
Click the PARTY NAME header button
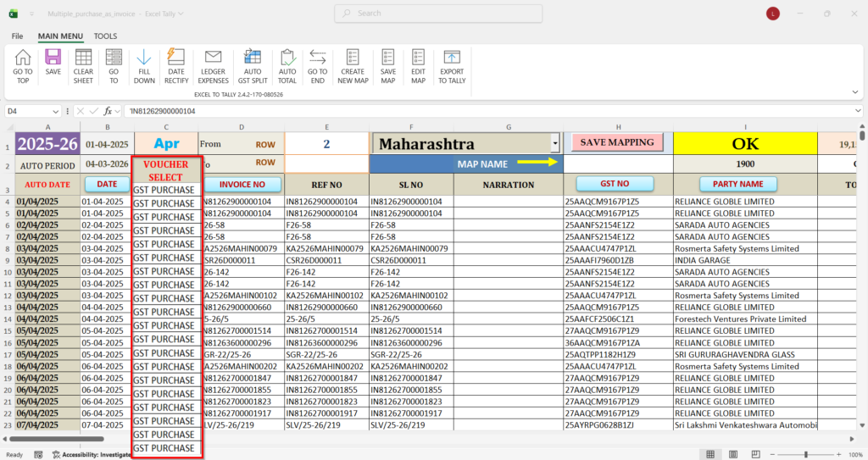[x=738, y=184]
